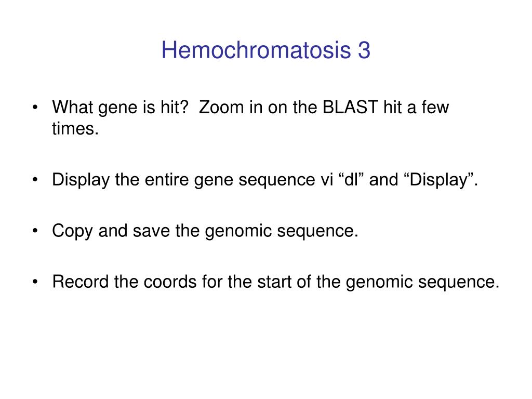This screenshot has width=532, height=399.
Task: Click the bullet marker before 'What gene is hit?'
Action: click(35, 108)
